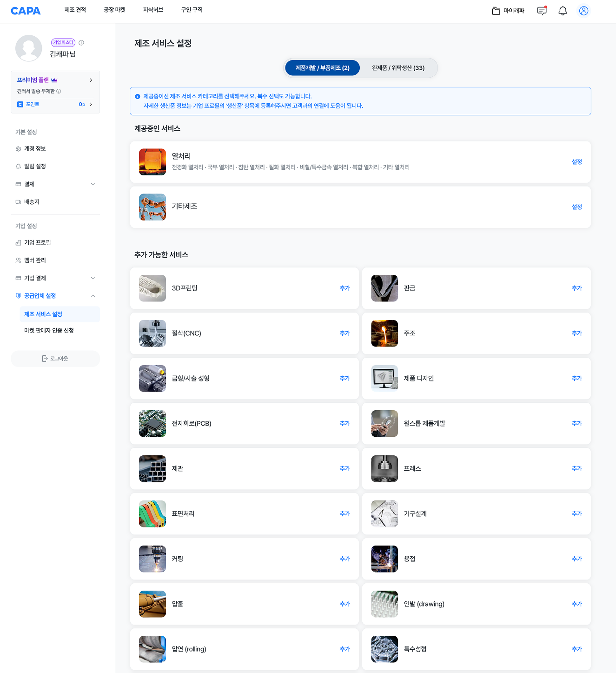Click the CAPA logo
This screenshot has height=673, width=616.
(26, 11)
